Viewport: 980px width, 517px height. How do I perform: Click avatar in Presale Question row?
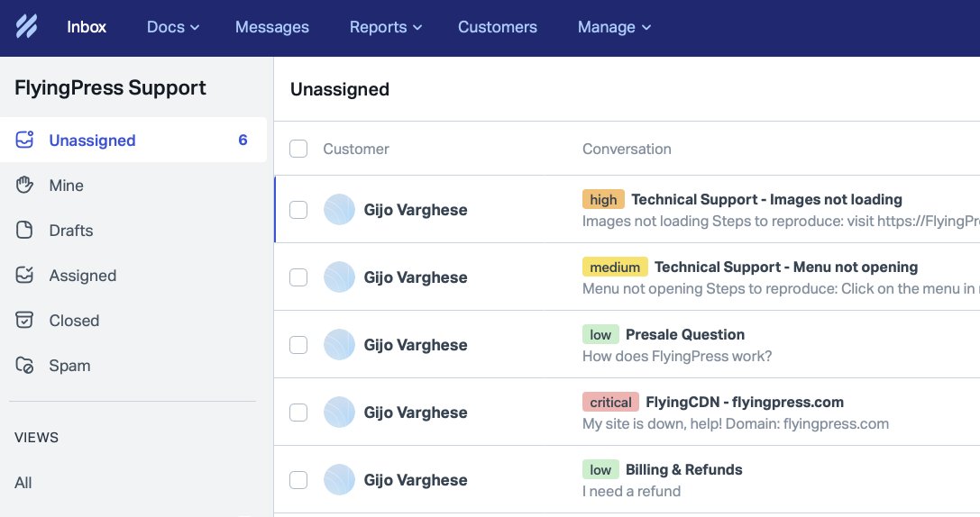pos(339,344)
